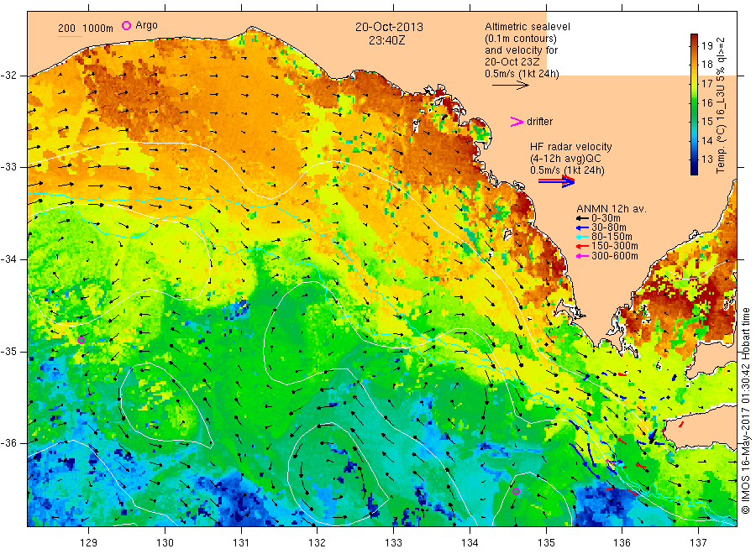Click the '(4-12h avg)QC' text
Image resolution: width=756 pixels, height=554 pixels.
pyautogui.click(x=565, y=159)
